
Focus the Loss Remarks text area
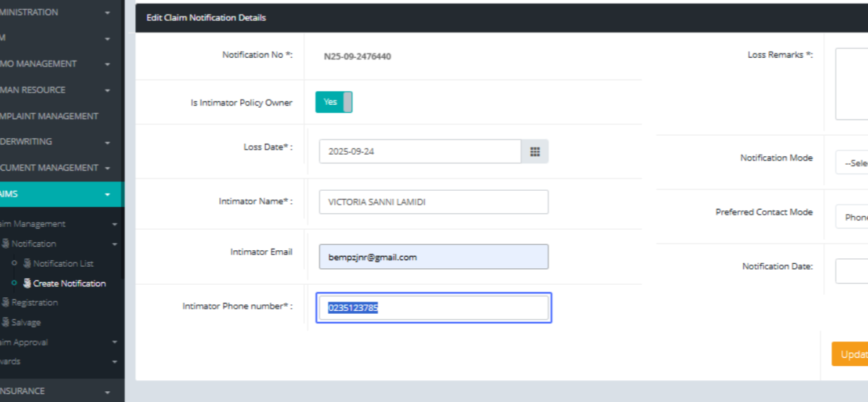[852, 84]
